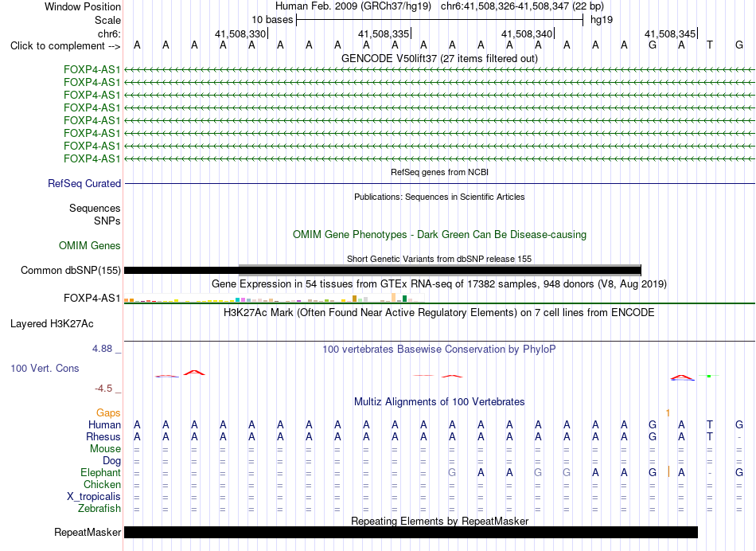Click the orange '1' in Gaps row
Image resolution: width=756 pixels, height=551 pixels.
click(x=668, y=413)
